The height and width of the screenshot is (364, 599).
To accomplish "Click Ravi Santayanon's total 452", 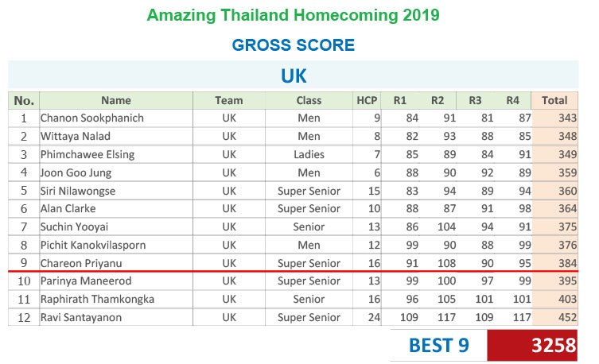I will pyautogui.click(x=554, y=317).
